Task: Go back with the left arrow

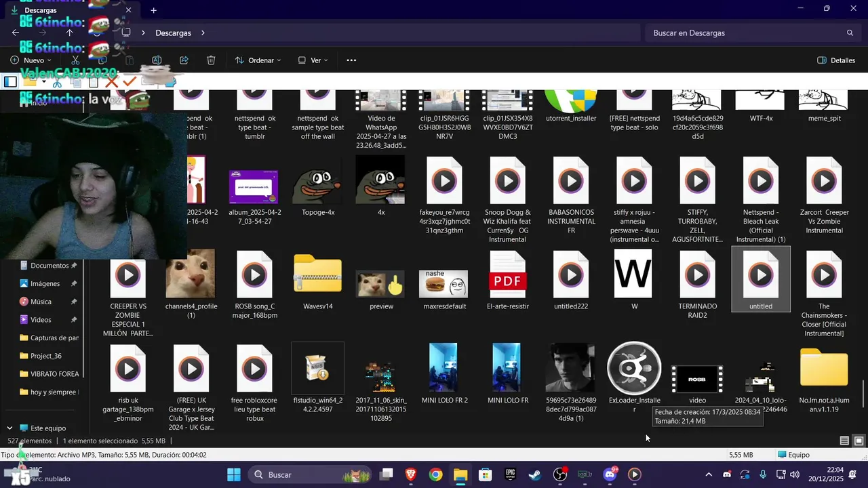Action: (x=16, y=33)
